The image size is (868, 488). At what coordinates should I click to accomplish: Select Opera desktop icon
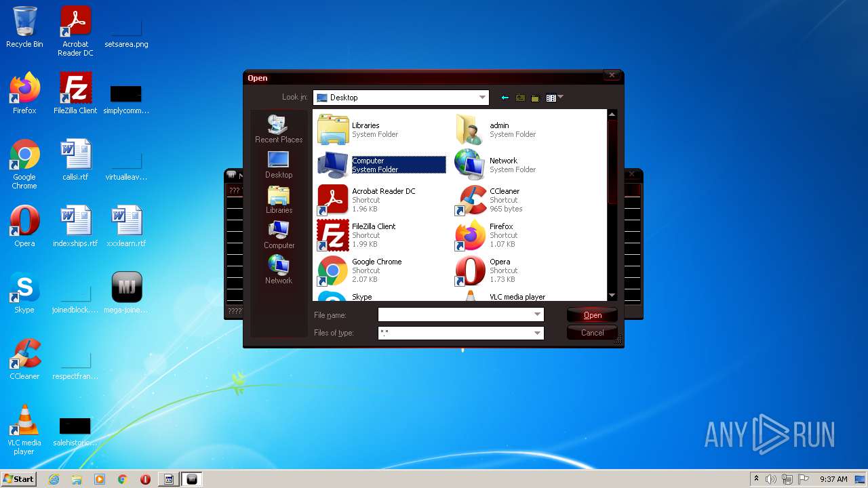coord(24,226)
